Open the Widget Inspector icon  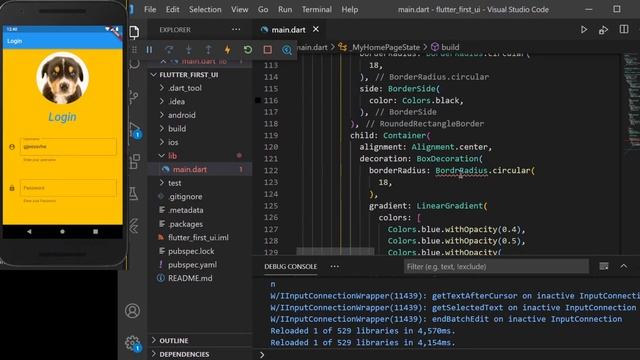pyautogui.click(x=287, y=50)
